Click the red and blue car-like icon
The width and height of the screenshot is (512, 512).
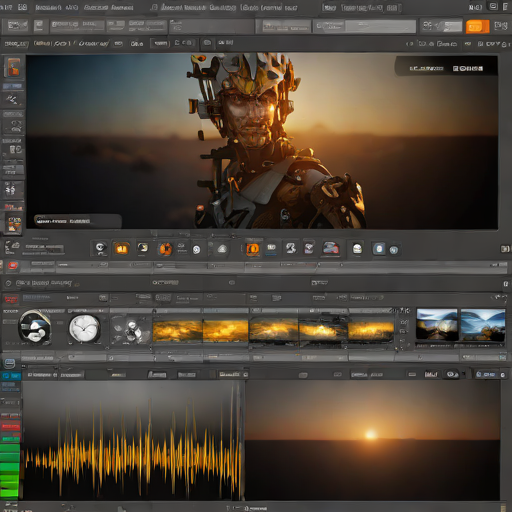coord(331,249)
